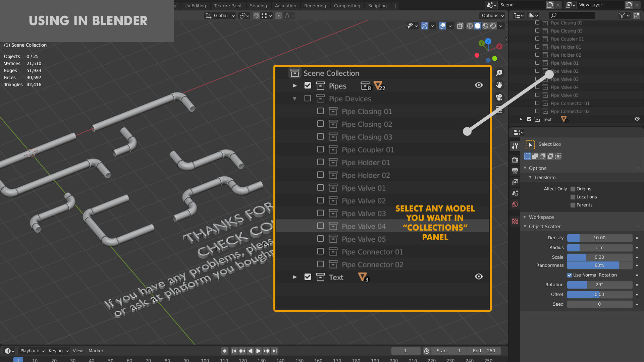644x362 pixels.
Task: Click new scene duplicate icon next to Scene
Action: coord(550,5)
